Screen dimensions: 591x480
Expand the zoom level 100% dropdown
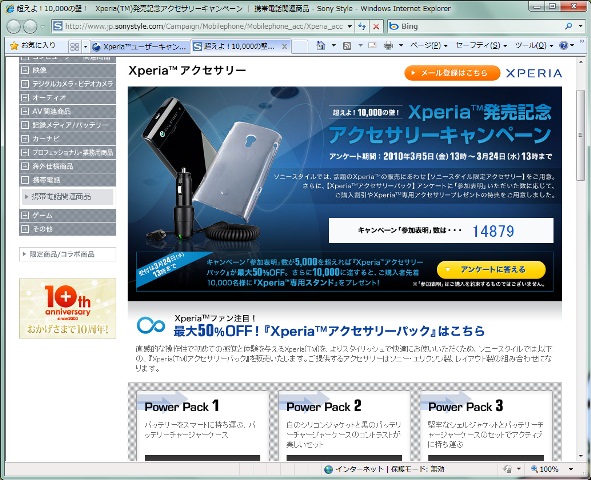[571, 469]
